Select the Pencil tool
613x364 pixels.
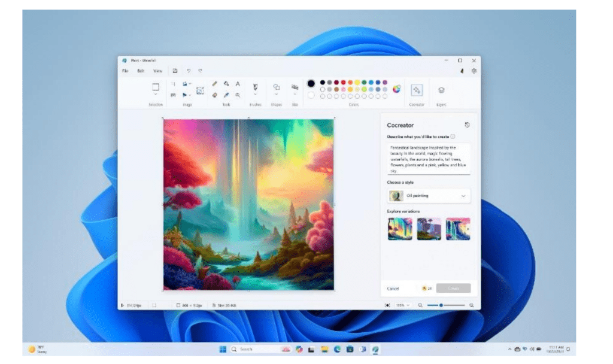pos(216,84)
